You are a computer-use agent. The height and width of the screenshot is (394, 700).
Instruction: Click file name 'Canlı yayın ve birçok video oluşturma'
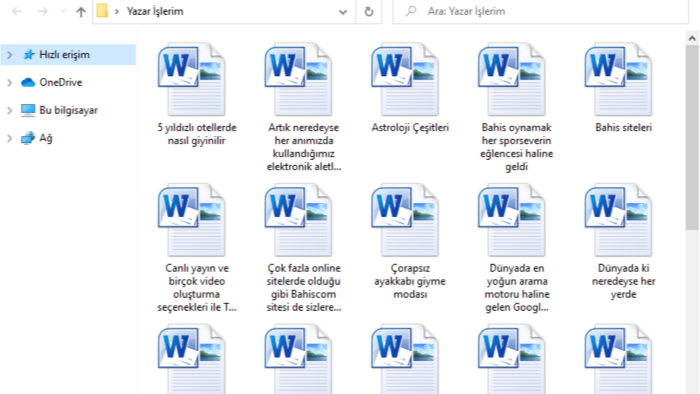197,287
